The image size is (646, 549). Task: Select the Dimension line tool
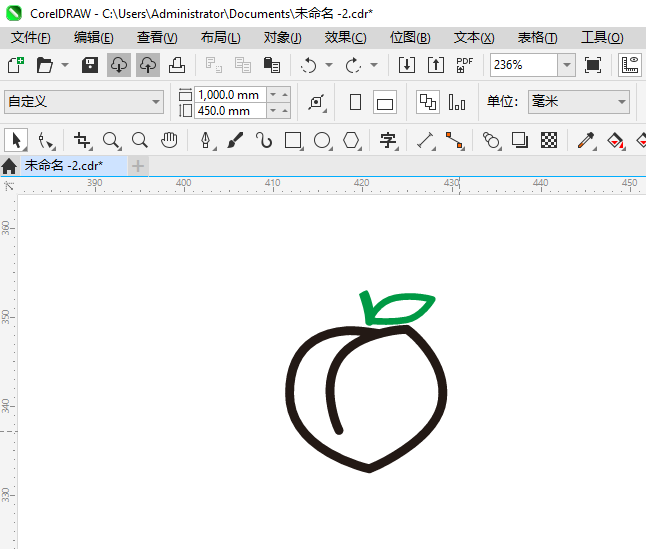click(426, 140)
